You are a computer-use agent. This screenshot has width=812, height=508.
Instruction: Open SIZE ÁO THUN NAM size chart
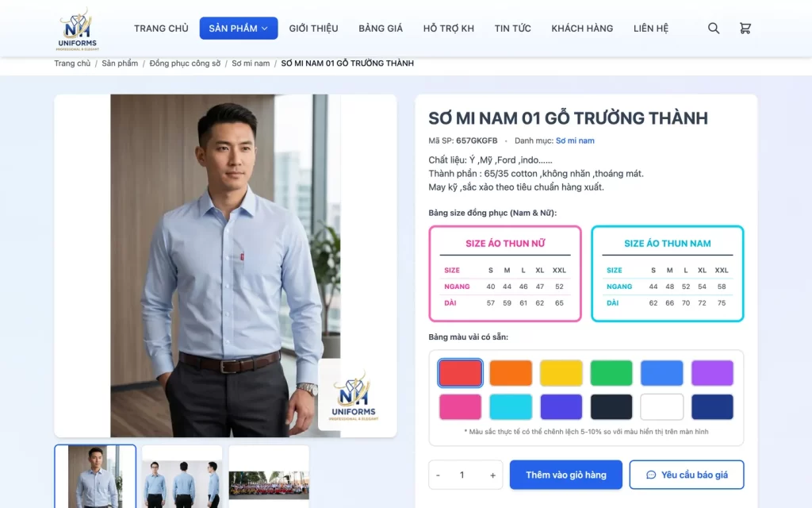pos(668,274)
